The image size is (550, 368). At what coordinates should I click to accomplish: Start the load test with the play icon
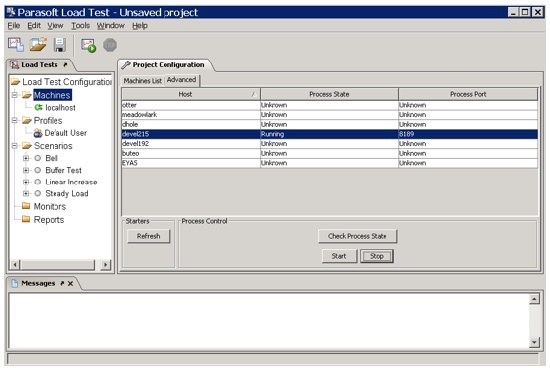tap(88, 46)
